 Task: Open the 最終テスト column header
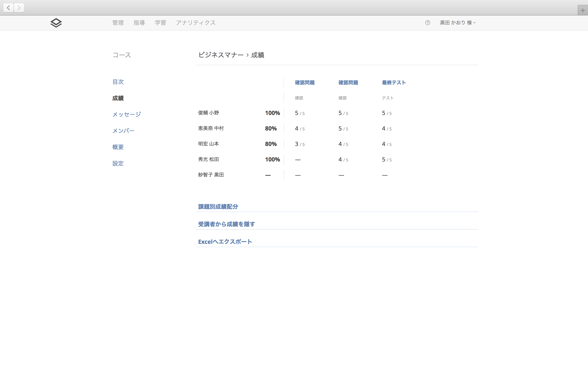394,83
